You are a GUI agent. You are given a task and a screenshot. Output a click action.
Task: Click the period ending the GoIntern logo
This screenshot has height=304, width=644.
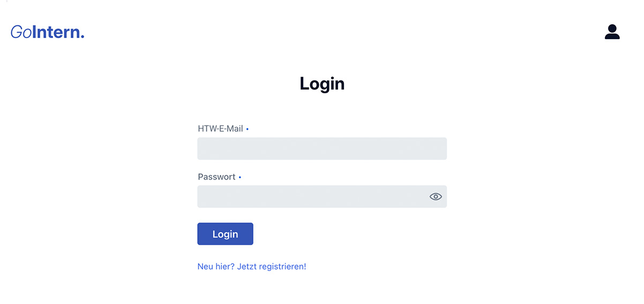coord(82,36)
